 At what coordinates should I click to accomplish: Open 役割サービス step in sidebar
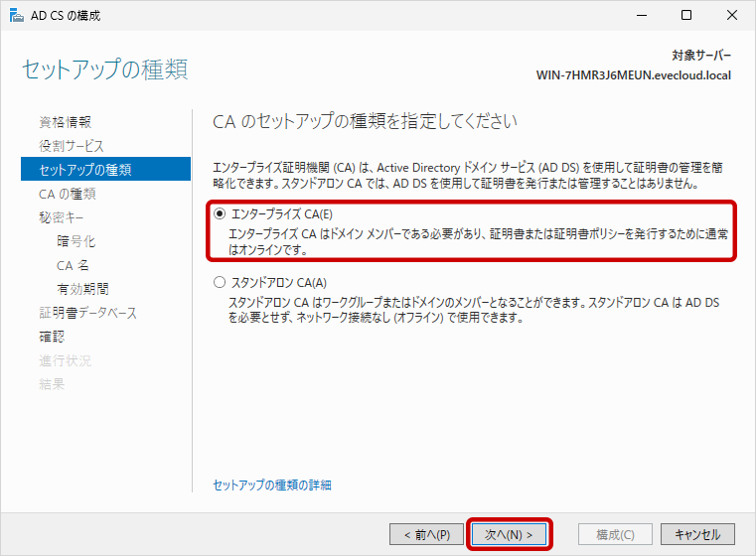click(x=71, y=146)
